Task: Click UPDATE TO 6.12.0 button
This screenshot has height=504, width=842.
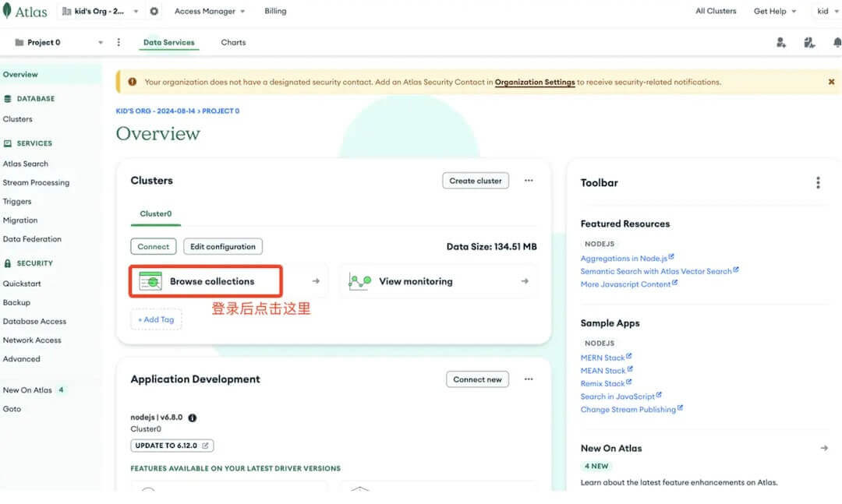Action: 172,446
